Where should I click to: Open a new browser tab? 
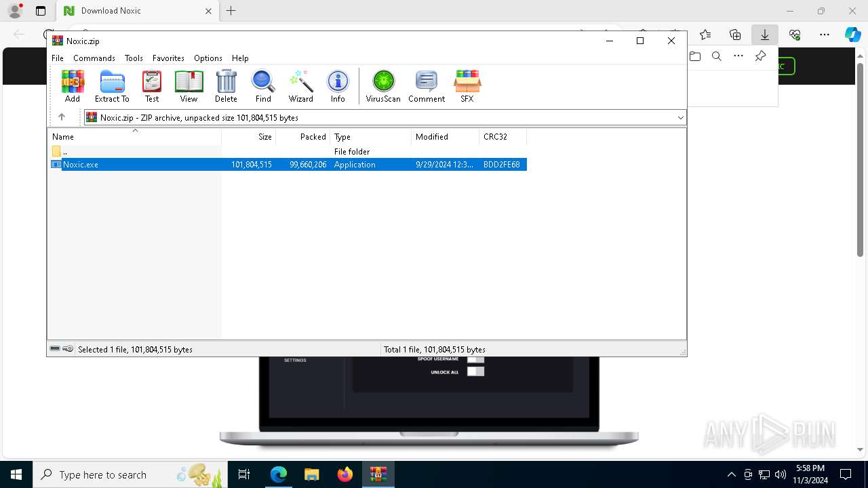pos(231,11)
